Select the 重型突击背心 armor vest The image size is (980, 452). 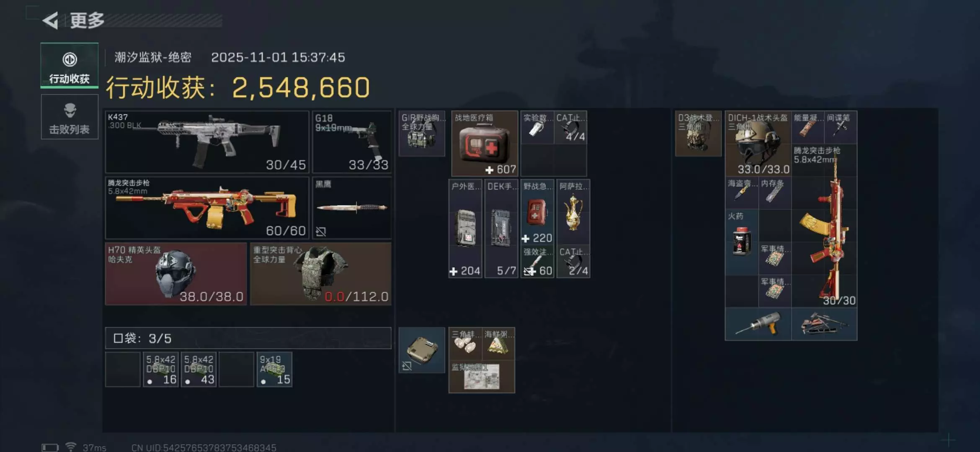pyautogui.click(x=321, y=274)
